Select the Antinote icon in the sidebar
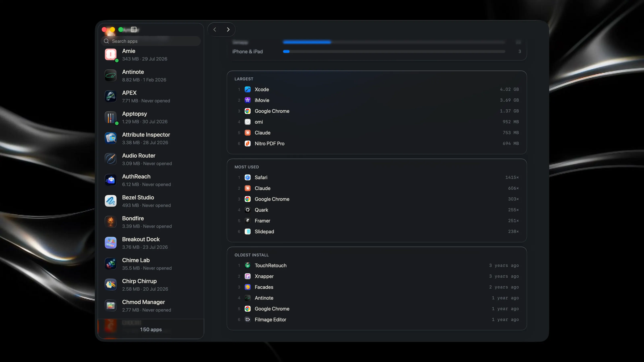 coord(110,75)
